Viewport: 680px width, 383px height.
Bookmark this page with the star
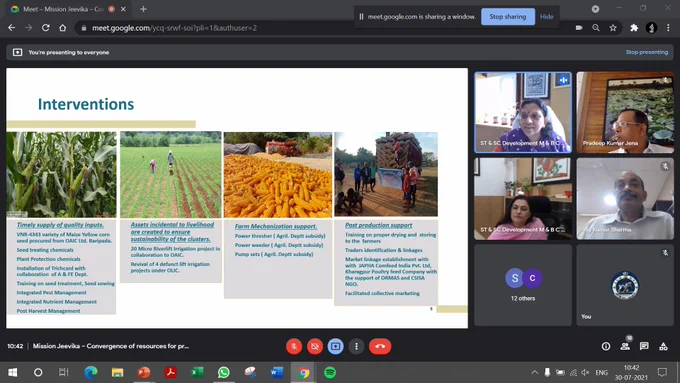coord(613,28)
